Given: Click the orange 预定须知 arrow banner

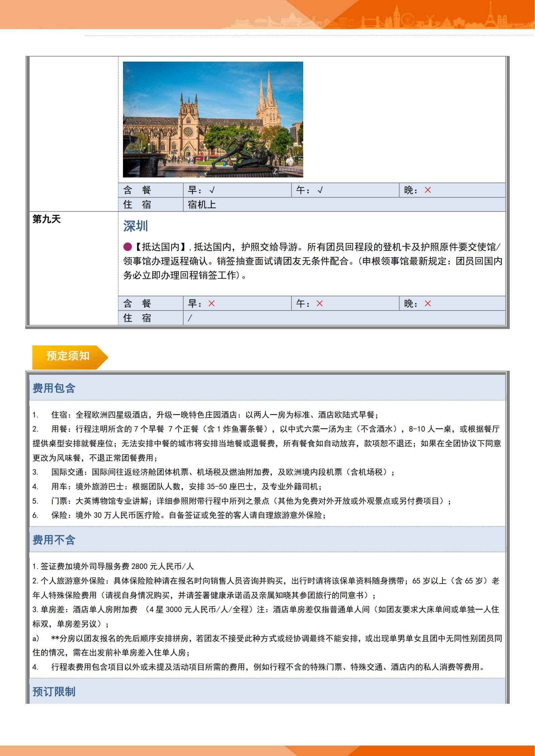Looking at the screenshot, I should pyautogui.click(x=69, y=356).
